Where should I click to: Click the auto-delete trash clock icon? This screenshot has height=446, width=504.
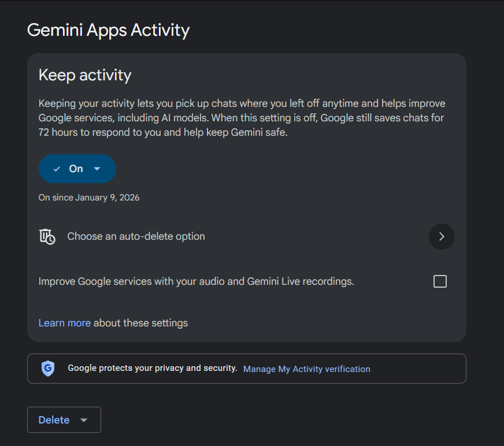click(x=47, y=236)
